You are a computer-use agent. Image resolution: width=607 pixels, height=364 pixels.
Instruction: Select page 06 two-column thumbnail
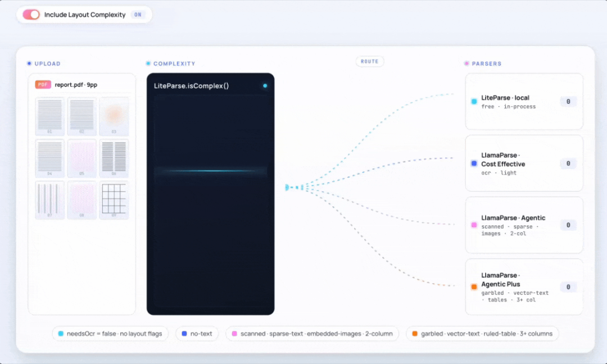(x=114, y=158)
